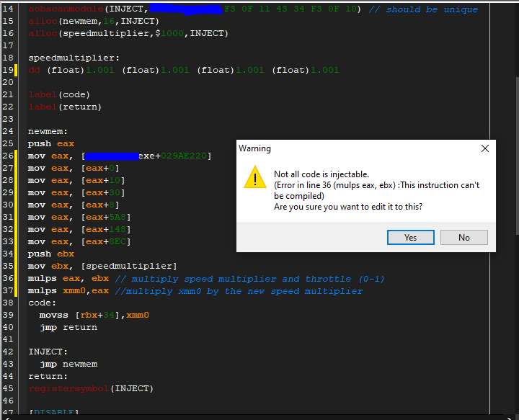Click the '// should be unique' comment
This screenshot has width=519, height=420.
[431, 9]
